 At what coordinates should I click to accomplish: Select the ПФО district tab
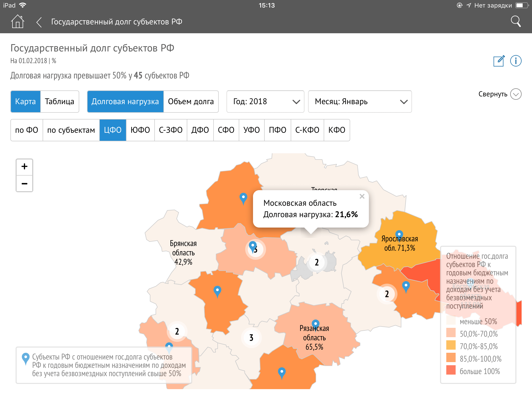tap(277, 130)
